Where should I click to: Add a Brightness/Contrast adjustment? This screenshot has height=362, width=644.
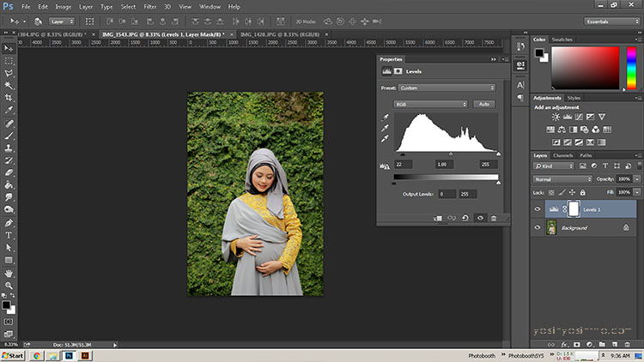point(556,117)
